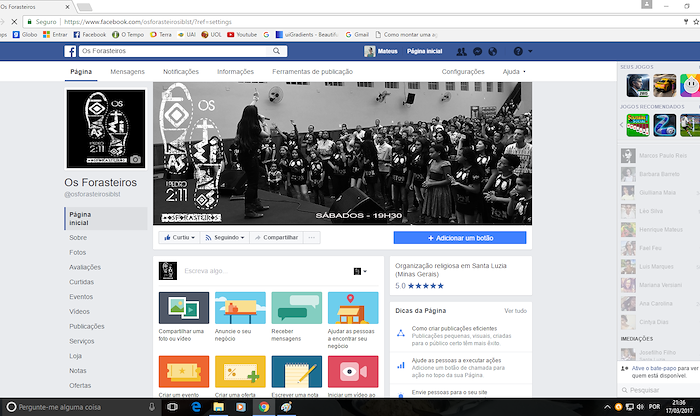Open Microsoft Edge from taskbar

click(x=196, y=407)
